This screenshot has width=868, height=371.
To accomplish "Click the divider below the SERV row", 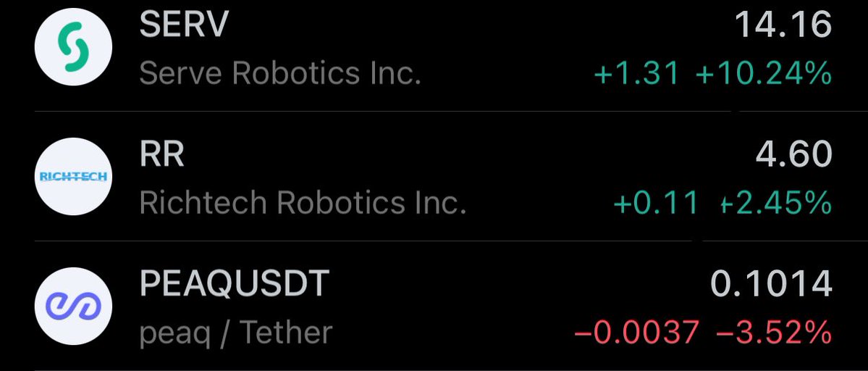I will point(451,112).
